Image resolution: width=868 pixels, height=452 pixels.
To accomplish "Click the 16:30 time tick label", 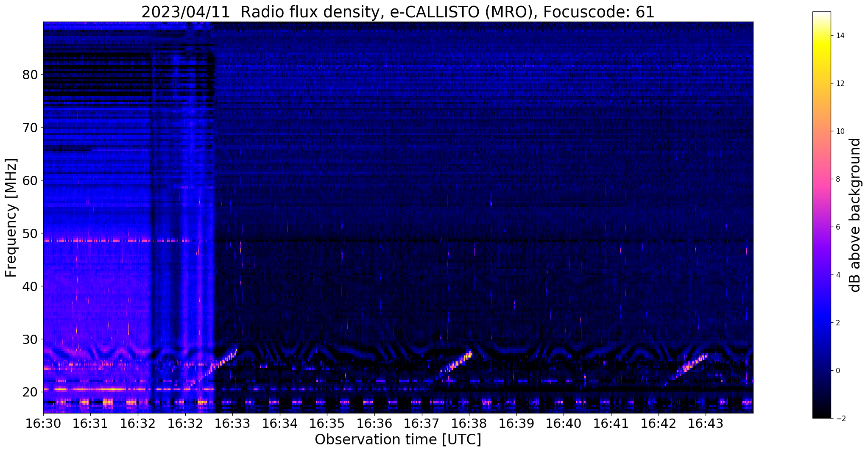I will [43, 424].
